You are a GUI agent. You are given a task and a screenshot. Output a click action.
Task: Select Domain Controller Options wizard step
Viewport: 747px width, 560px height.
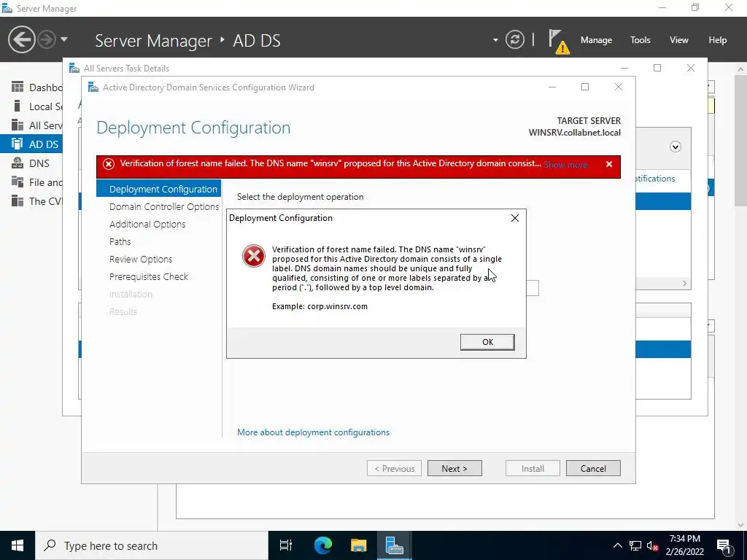point(164,206)
